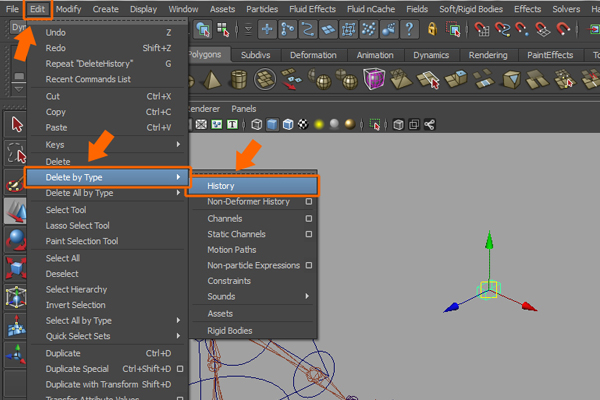The width and height of the screenshot is (600, 400).
Task: Expand Delete All by Type submenu
Action: coord(108,193)
